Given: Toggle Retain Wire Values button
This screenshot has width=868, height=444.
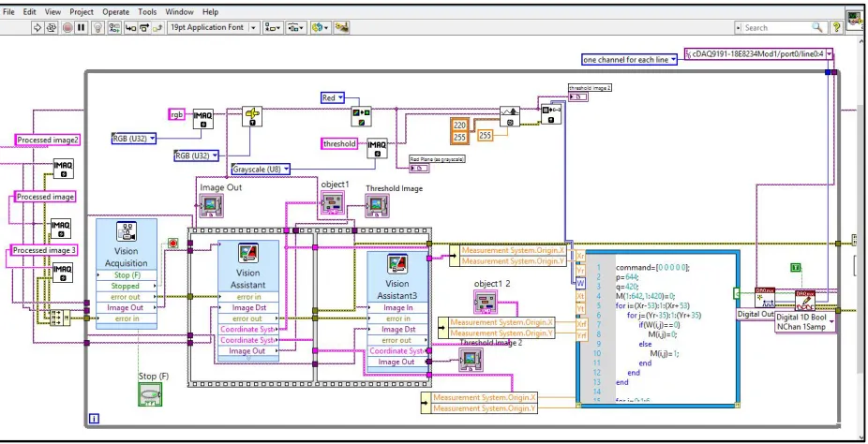Looking at the screenshot, I should 114,27.
